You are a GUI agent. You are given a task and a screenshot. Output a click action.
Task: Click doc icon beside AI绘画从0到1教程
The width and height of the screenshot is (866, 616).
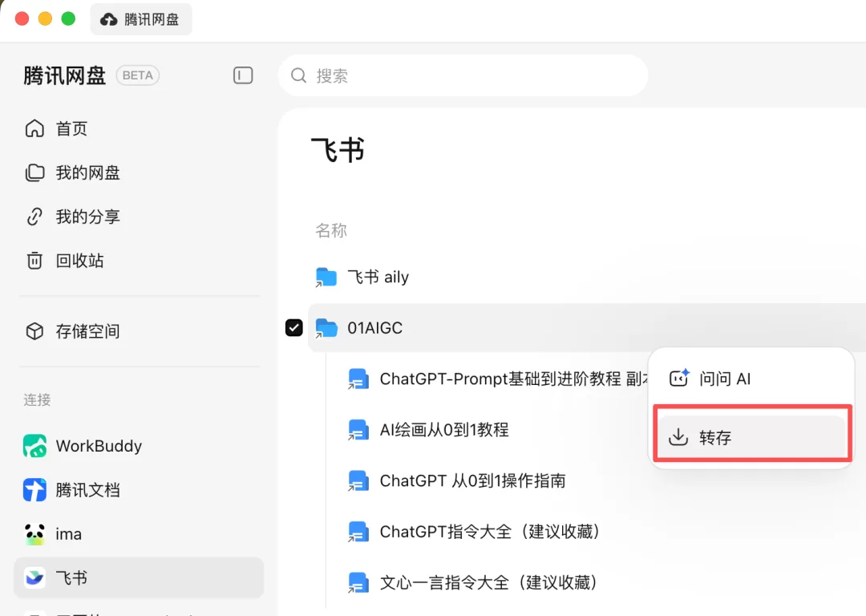click(x=358, y=430)
